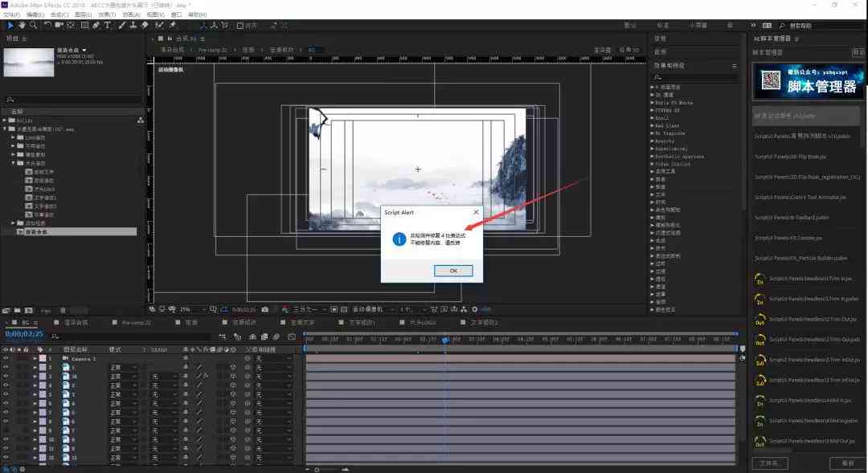Screen dimensions: 868x473
Task: Close the Script Alert dialog with X
Action: [476, 213]
